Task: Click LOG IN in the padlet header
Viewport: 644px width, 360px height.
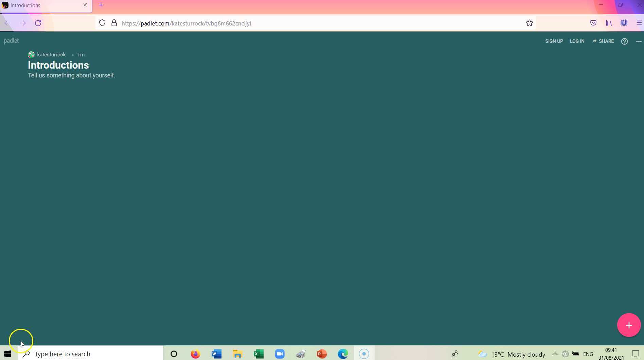Action: [577, 41]
